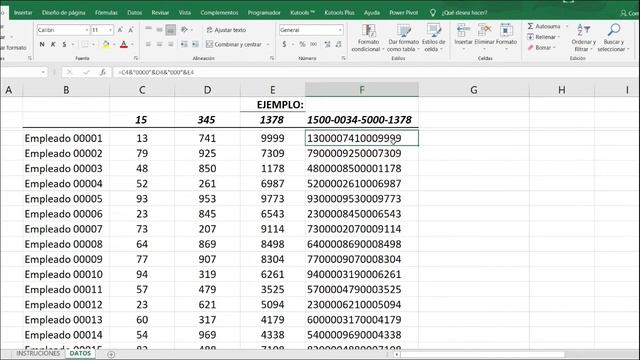Increase decimal places
The image size is (640, 360).
pos(327,44)
